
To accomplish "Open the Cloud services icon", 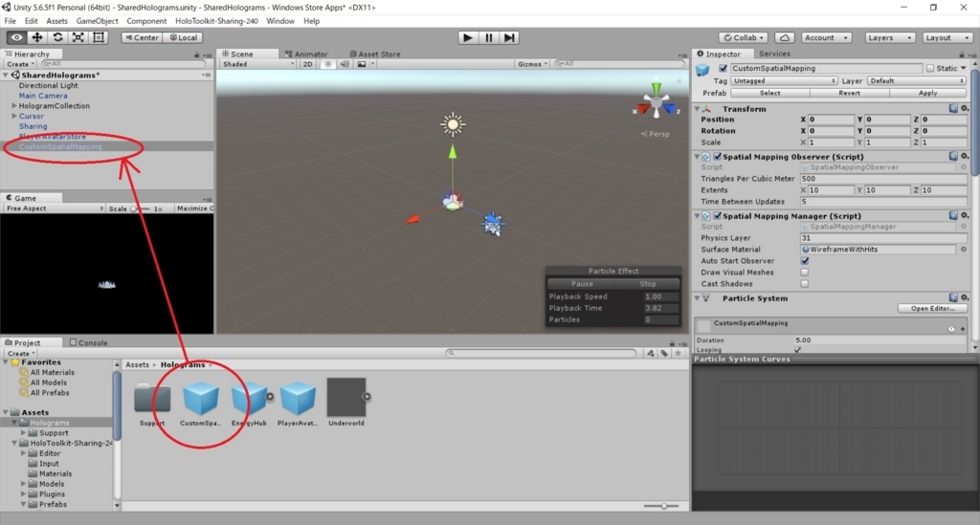I will pyautogui.click(x=785, y=37).
